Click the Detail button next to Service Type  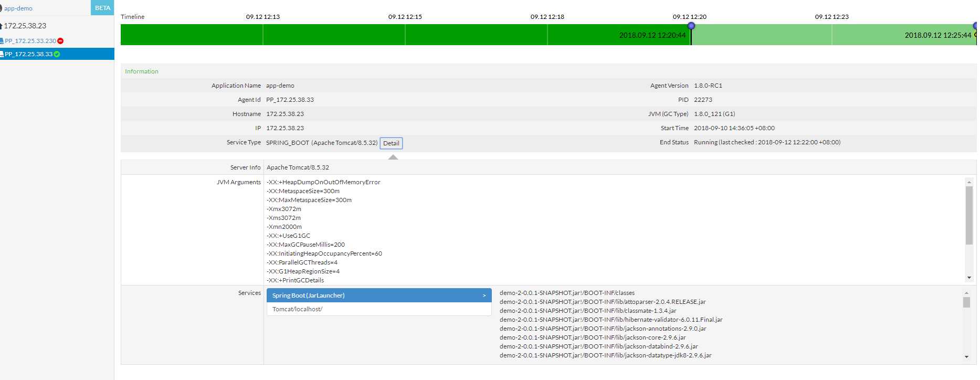tap(391, 143)
